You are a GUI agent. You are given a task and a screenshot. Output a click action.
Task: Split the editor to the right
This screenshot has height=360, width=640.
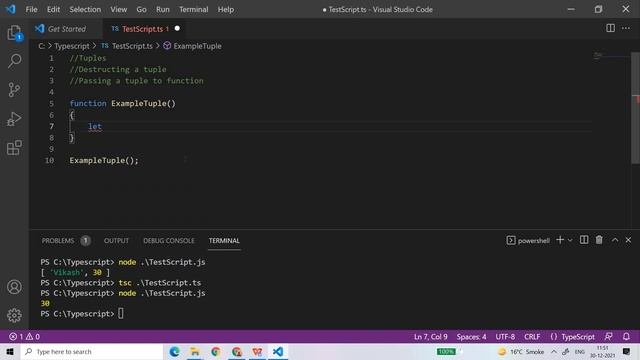coord(610,28)
